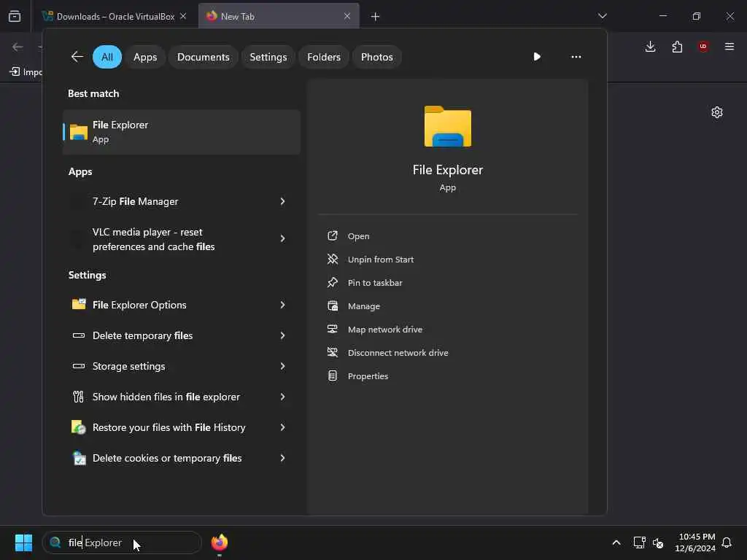Expand File Explorer Options chevron
Viewport: 747px width, 560px height.
click(x=282, y=305)
